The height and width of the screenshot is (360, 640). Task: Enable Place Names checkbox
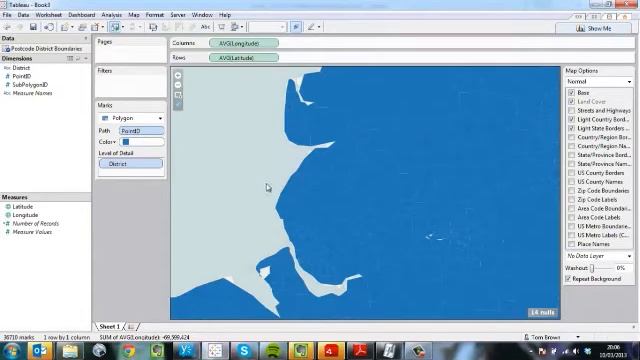[571, 244]
